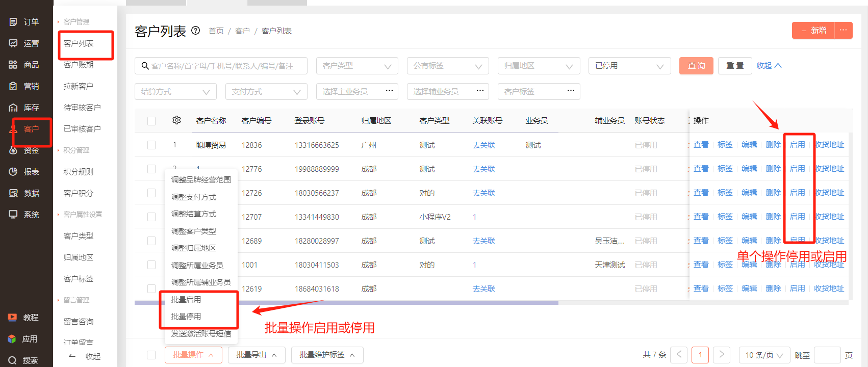
Task: Tick the select-all checkbox in table header
Action: click(151, 121)
